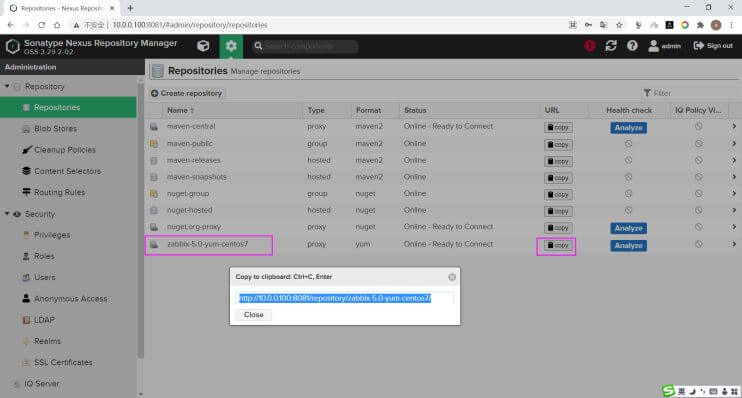This screenshot has width=742, height=398.
Task: Click the Close button in dialog
Action: tap(254, 315)
